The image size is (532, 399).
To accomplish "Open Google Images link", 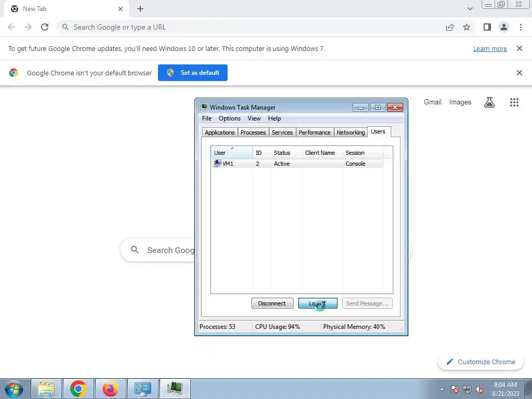I will click(x=460, y=102).
